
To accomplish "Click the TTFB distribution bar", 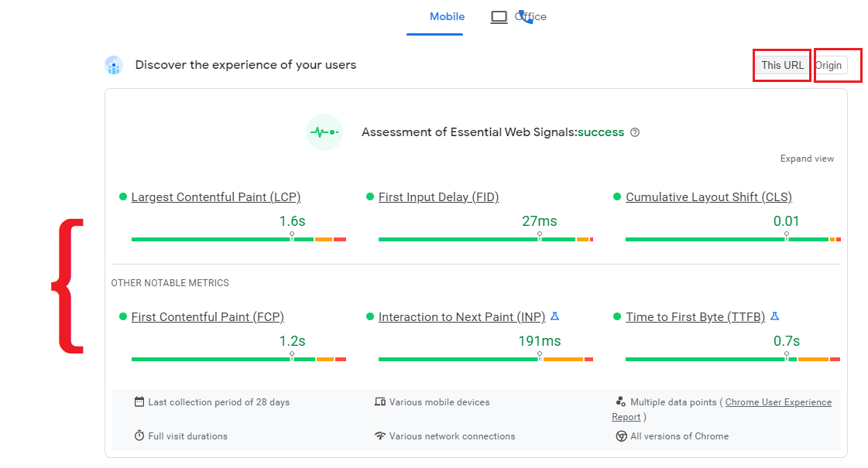I will click(x=733, y=359).
